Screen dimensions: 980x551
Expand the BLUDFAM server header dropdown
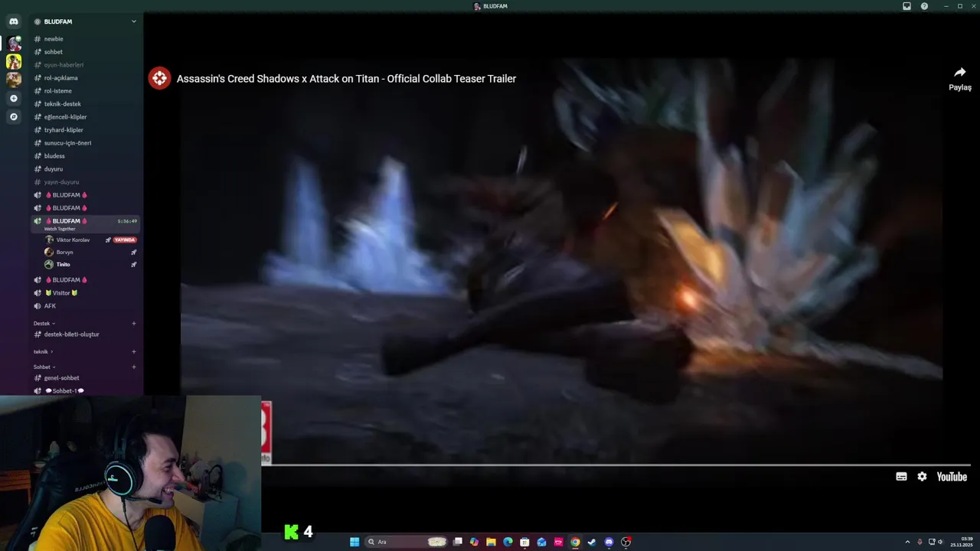133,21
